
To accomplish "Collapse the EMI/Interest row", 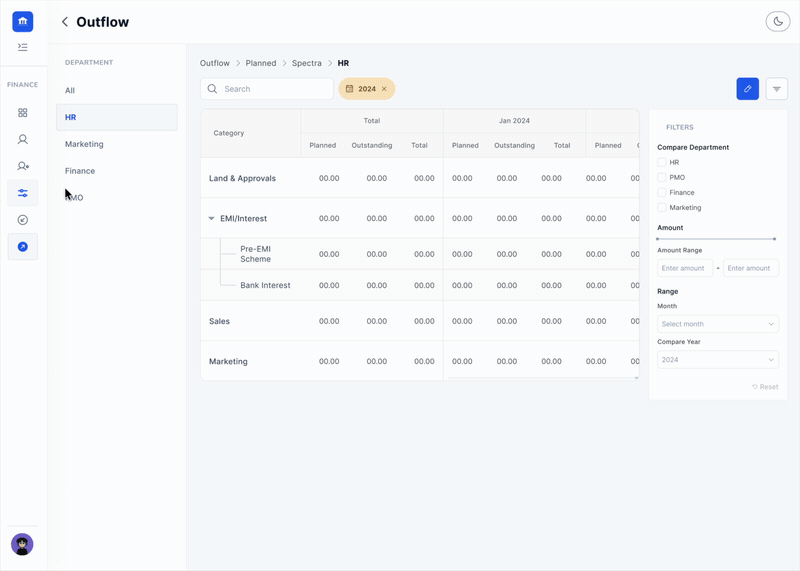I will tap(211, 218).
